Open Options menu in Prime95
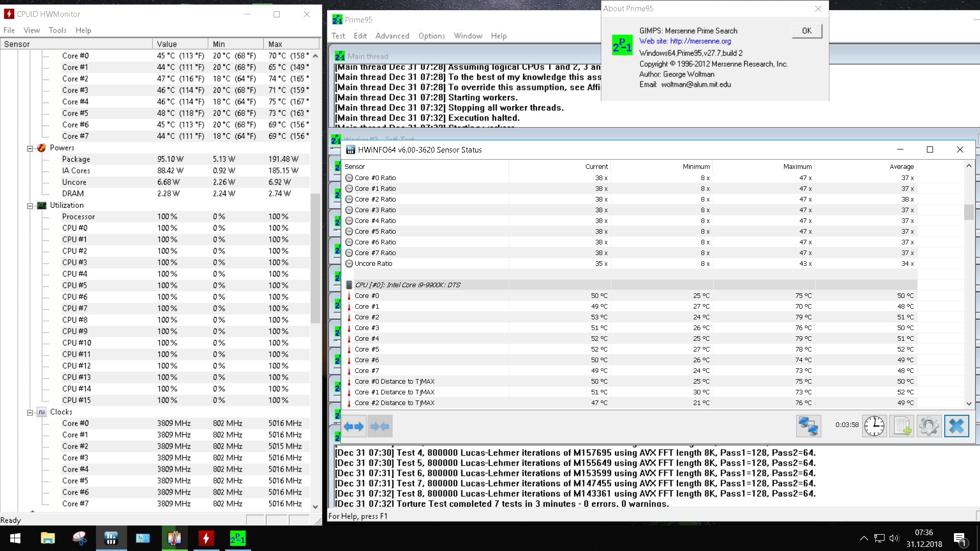Viewport: 980px width, 551px height. (x=431, y=36)
